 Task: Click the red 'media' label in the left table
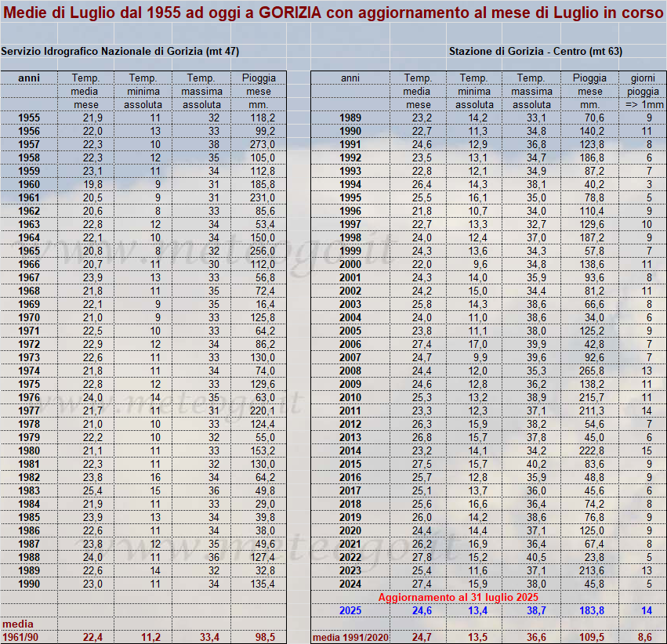pos(18,624)
